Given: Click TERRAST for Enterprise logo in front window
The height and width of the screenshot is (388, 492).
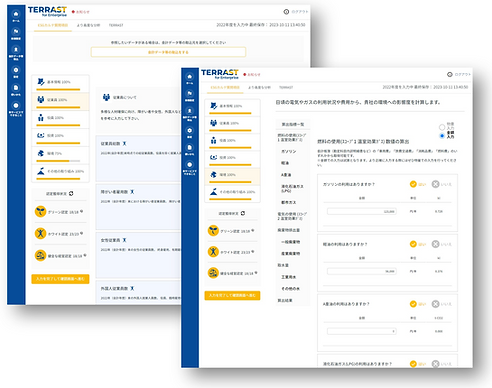Looking at the screenshot, I should coord(220,74).
